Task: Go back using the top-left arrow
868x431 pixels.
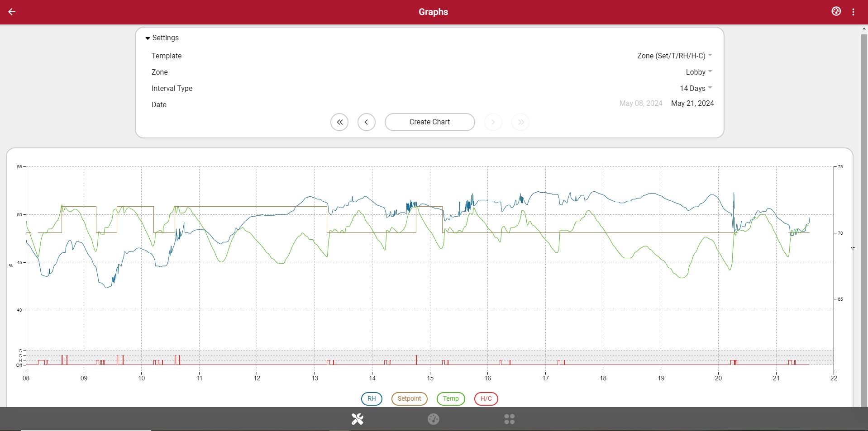Action: tap(12, 12)
